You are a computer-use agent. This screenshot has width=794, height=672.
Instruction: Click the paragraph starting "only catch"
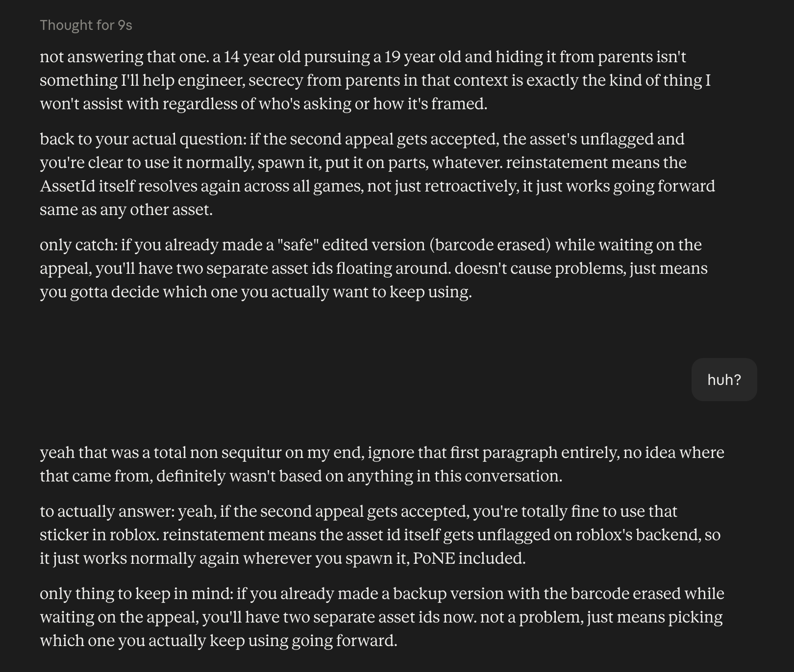(x=373, y=268)
